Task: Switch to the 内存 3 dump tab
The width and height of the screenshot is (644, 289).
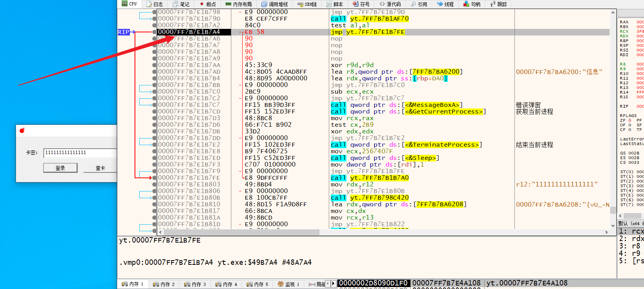Action: coord(195,284)
